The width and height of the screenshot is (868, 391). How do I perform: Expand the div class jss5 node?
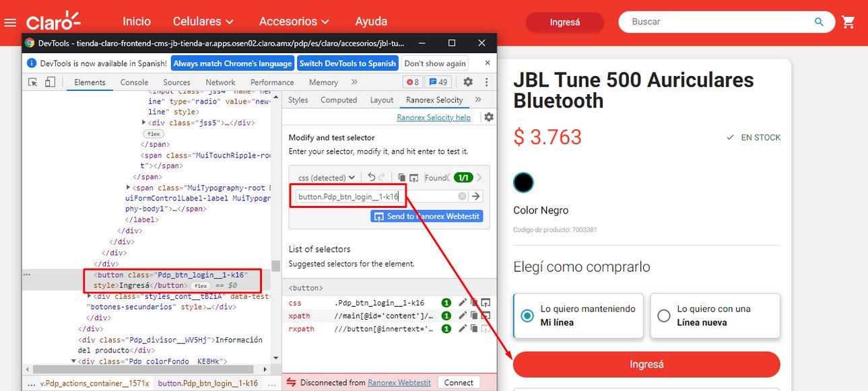click(x=144, y=123)
